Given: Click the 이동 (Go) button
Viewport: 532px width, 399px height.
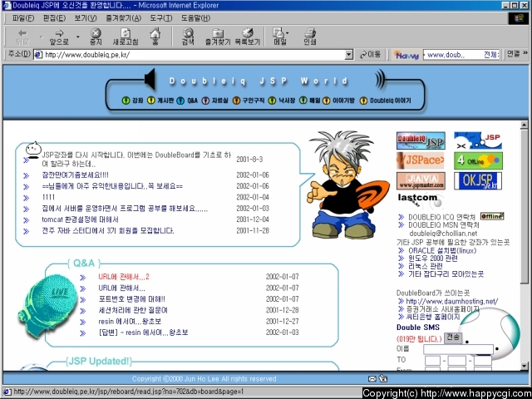Looking at the screenshot, I should [x=371, y=55].
